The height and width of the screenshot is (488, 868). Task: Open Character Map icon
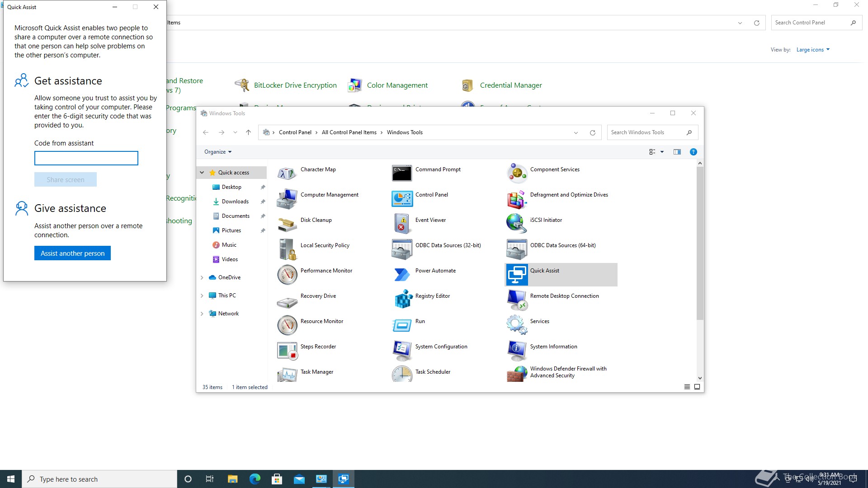click(x=287, y=173)
